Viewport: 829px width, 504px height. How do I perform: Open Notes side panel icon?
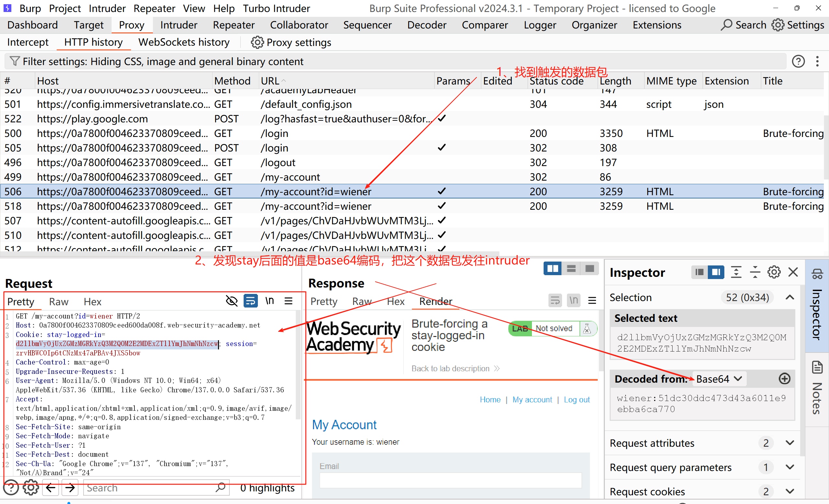[x=817, y=367]
